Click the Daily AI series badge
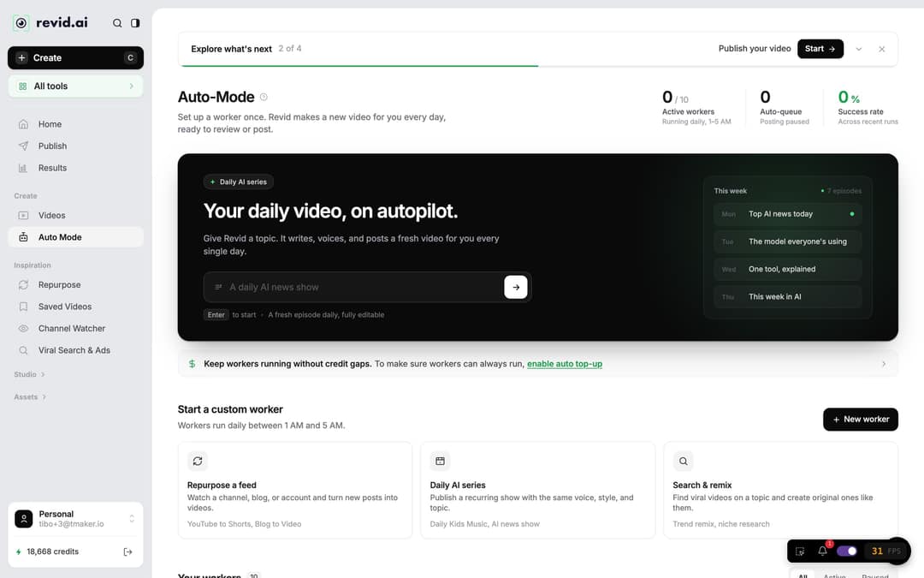The height and width of the screenshot is (578, 924). pos(238,182)
